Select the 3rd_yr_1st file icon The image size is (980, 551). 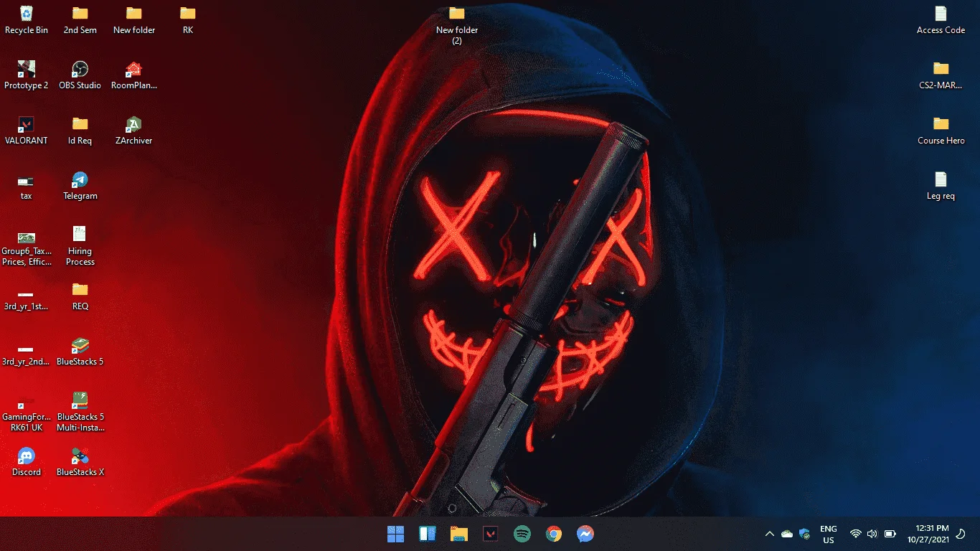[x=27, y=300]
